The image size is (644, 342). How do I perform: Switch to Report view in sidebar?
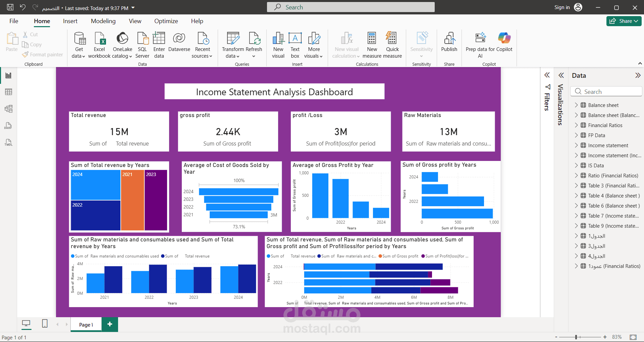pyautogui.click(x=9, y=75)
